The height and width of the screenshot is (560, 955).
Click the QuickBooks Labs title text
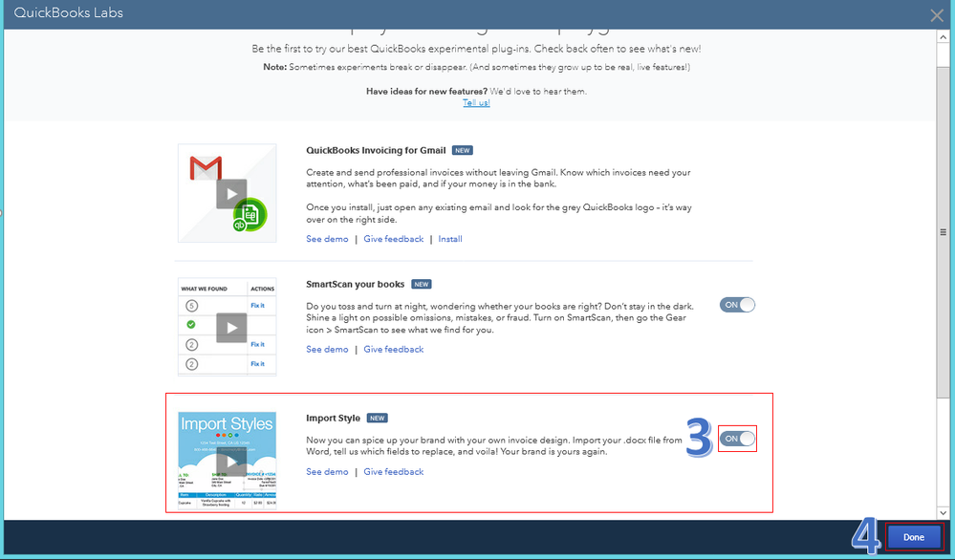point(68,12)
